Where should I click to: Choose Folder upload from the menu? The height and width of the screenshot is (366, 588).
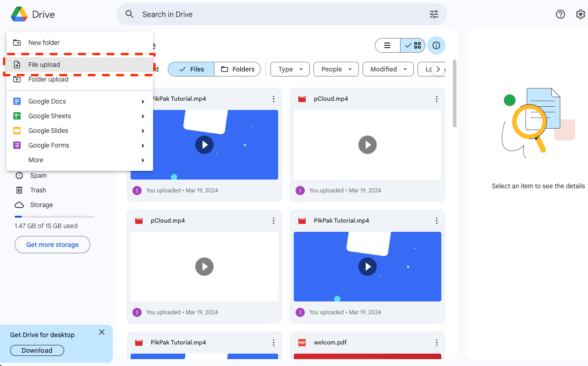(80, 79)
